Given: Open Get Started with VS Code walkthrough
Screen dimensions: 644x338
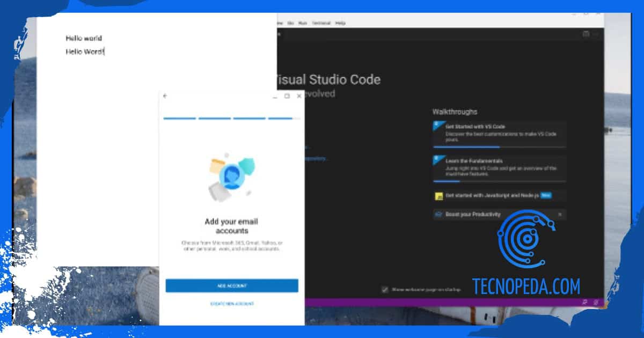Looking at the screenshot, I should point(499,134).
